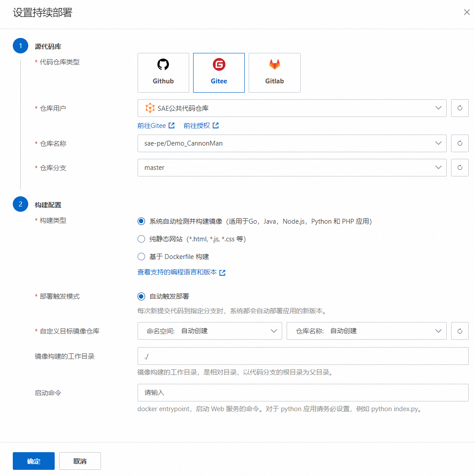Open the 仓库分支 master dropdown
Screen dimensions: 474x476
[292, 168]
